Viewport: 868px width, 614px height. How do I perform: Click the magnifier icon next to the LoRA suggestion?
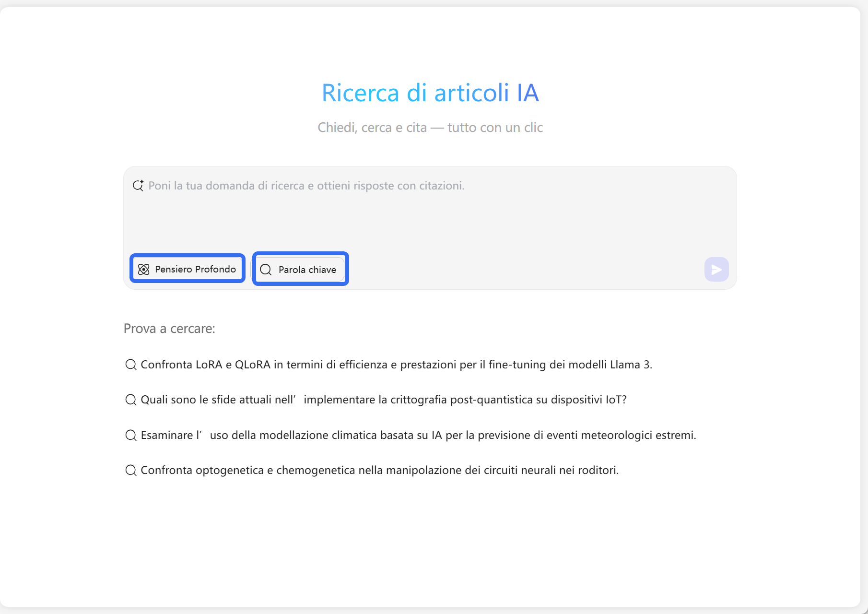point(130,365)
